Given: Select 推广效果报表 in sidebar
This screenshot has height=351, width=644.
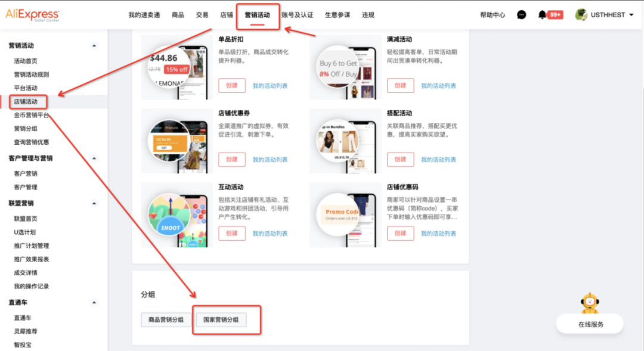Looking at the screenshot, I should point(31,259).
